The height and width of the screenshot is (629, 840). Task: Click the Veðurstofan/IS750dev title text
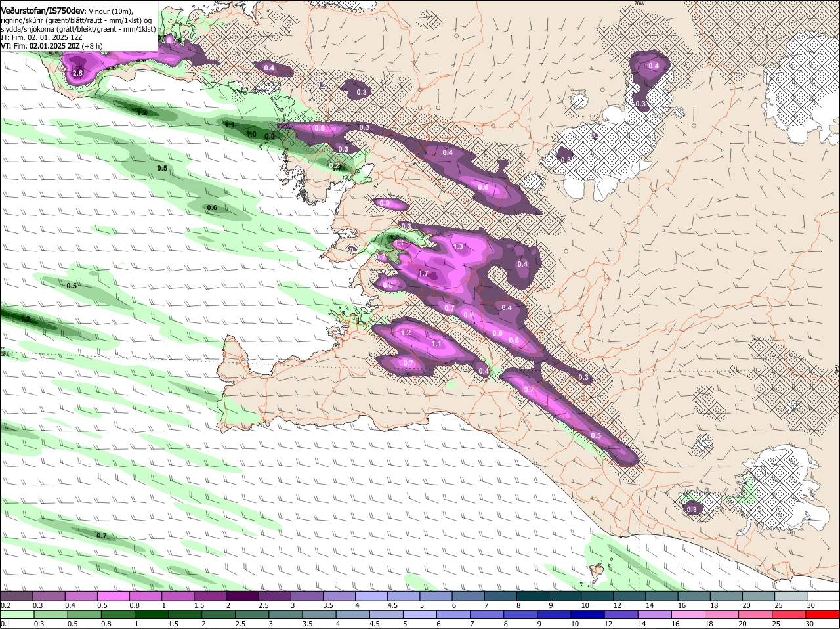click(x=42, y=11)
